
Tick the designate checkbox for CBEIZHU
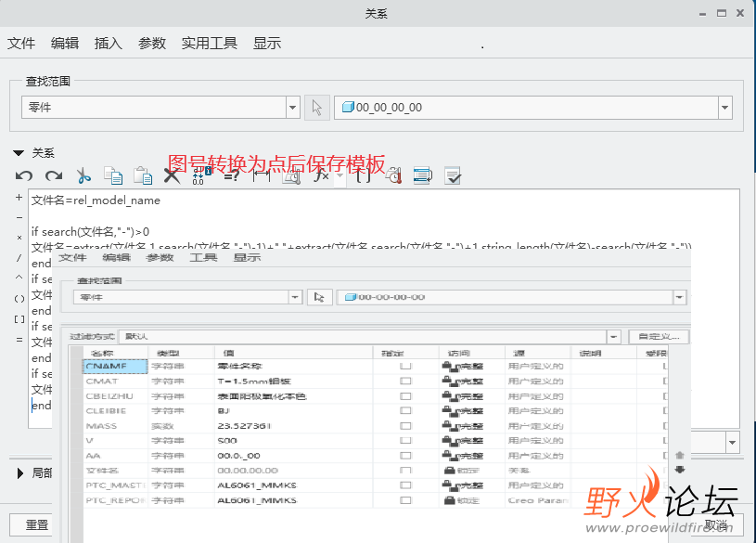point(405,395)
